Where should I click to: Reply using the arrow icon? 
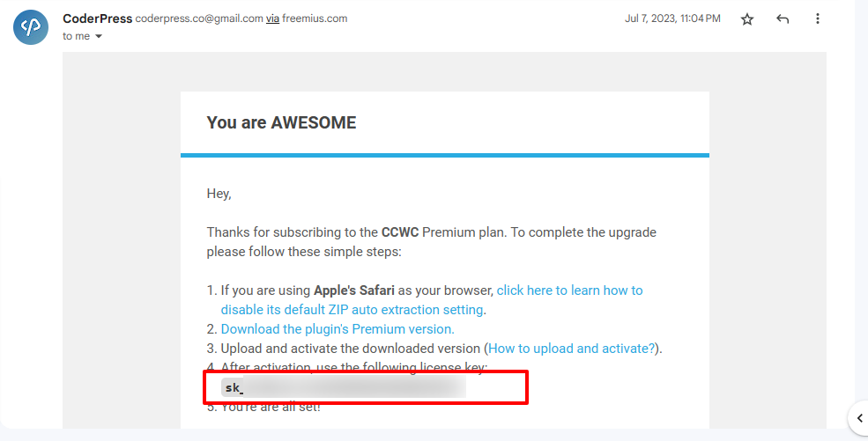(x=783, y=19)
